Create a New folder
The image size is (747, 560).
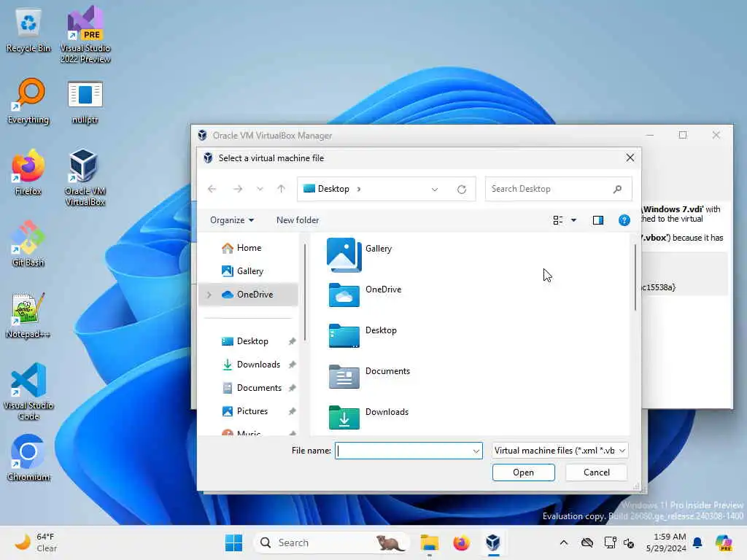[x=298, y=220]
